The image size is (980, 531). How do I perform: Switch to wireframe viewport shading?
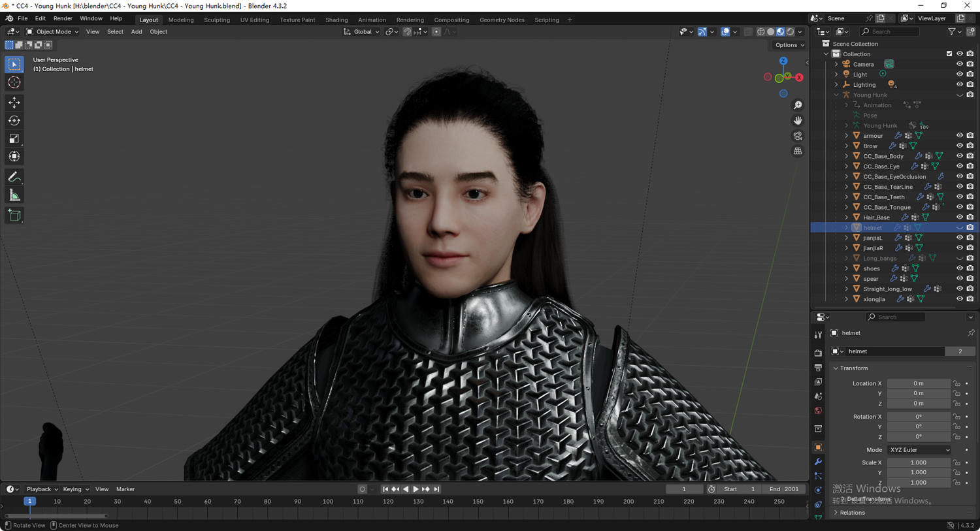tap(761, 31)
